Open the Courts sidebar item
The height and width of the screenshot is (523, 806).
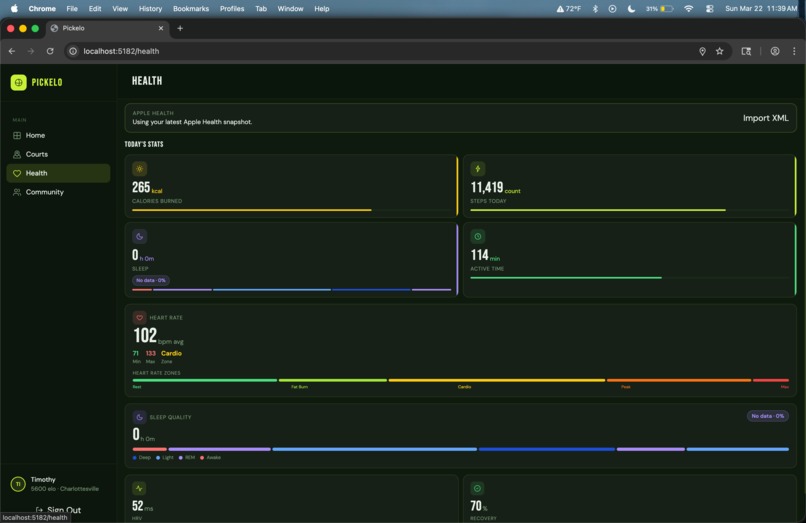point(58,154)
